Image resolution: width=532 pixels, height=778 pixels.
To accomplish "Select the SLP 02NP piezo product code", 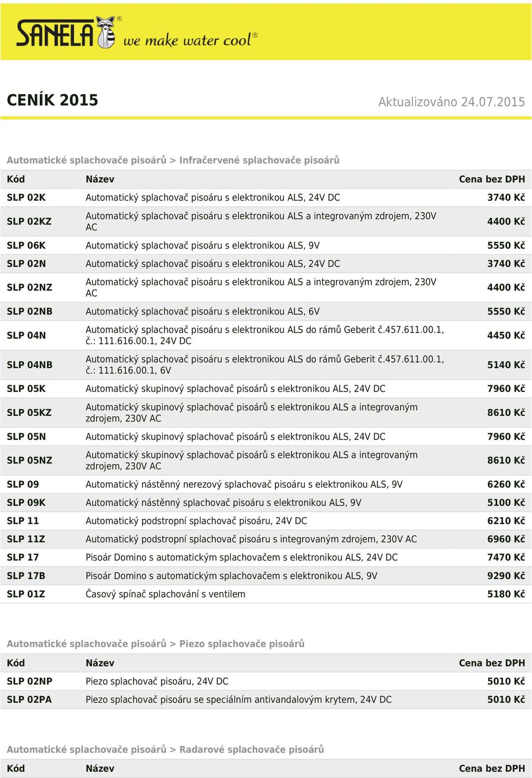I will [29, 681].
